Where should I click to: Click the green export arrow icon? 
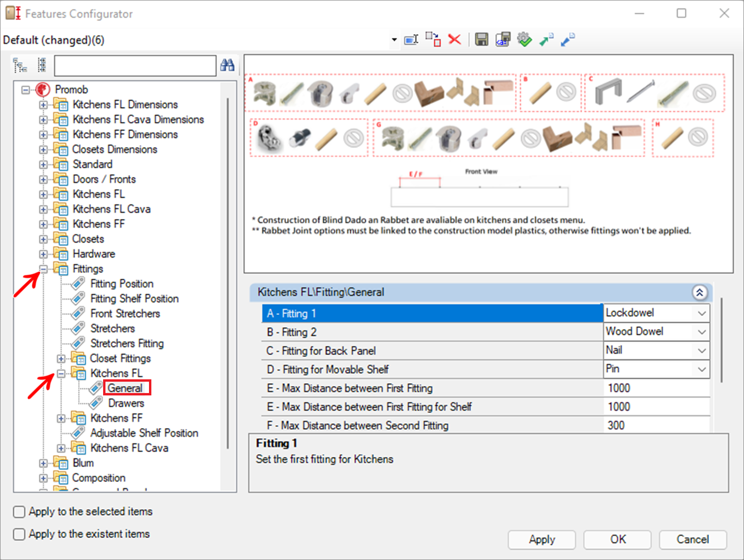pos(546,39)
